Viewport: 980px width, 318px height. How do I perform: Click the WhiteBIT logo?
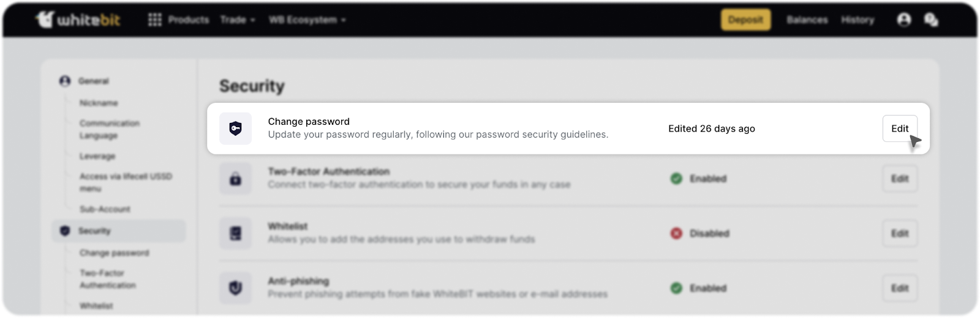tap(78, 20)
